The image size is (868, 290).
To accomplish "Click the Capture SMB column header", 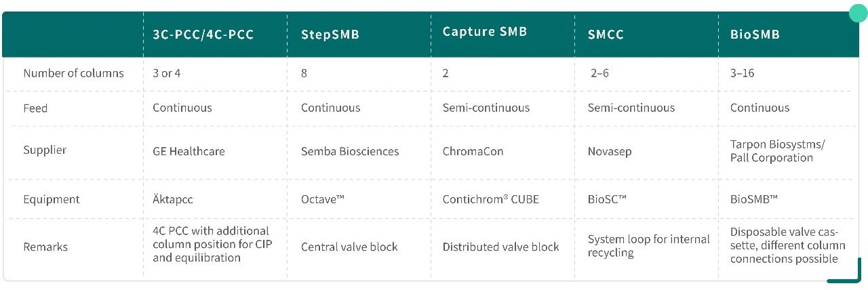I will coord(485,31).
